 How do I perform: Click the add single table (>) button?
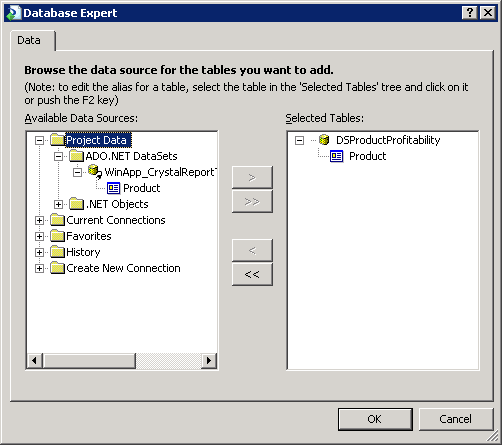click(x=252, y=177)
